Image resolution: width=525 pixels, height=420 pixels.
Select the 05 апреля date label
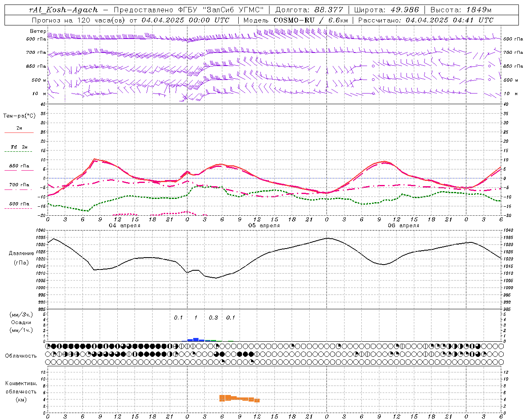(264, 226)
